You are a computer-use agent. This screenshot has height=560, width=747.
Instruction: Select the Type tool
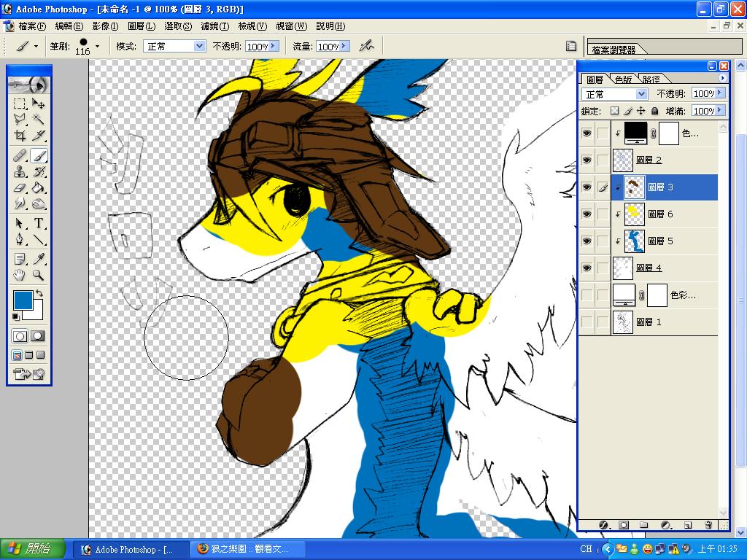click(39, 223)
